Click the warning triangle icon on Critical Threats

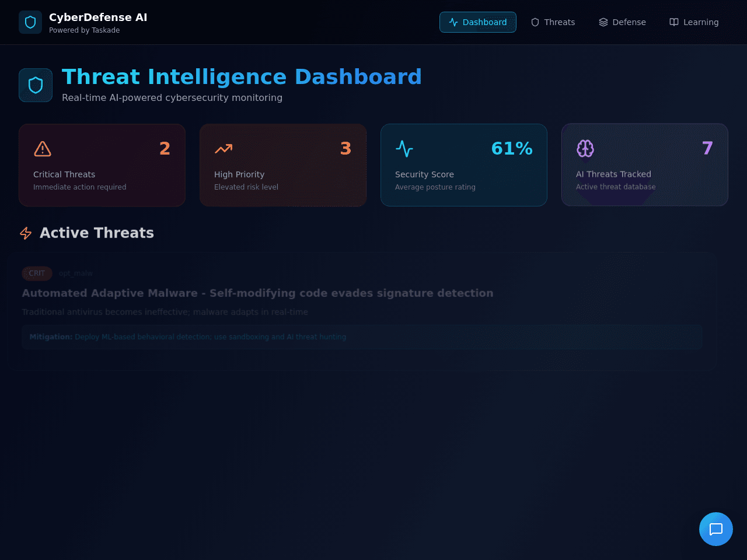click(43, 149)
